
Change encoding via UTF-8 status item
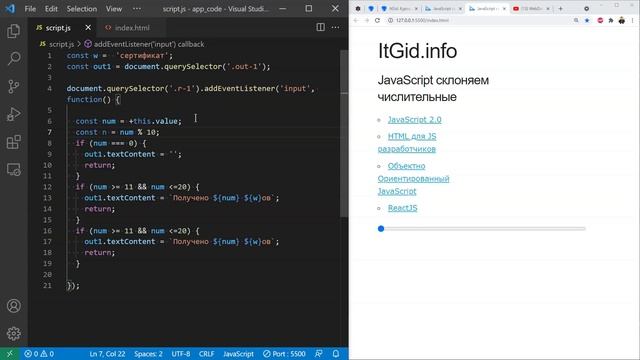click(x=181, y=354)
